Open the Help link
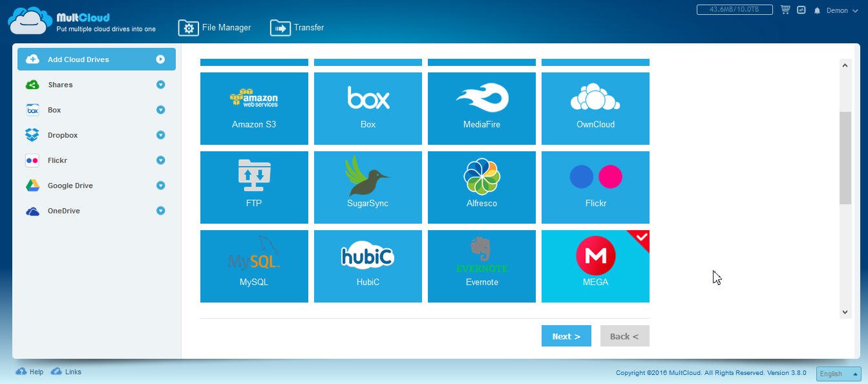The width and height of the screenshot is (868, 384). [29, 372]
